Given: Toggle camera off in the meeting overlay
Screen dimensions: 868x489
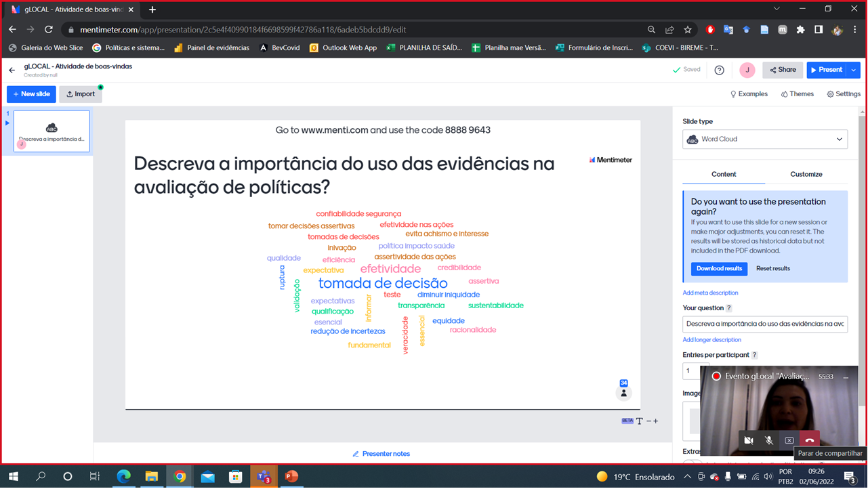Looking at the screenshot, I should coord(749,440).
